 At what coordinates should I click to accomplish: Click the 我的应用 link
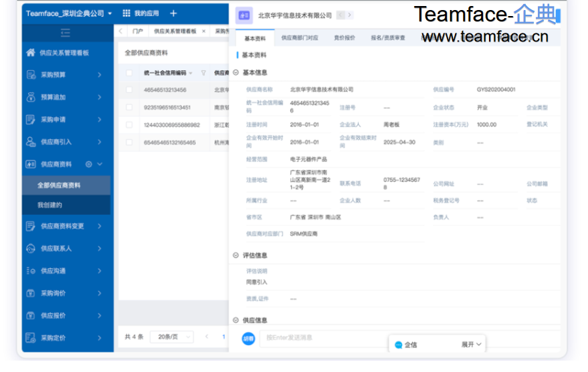(x=146, y=13)
